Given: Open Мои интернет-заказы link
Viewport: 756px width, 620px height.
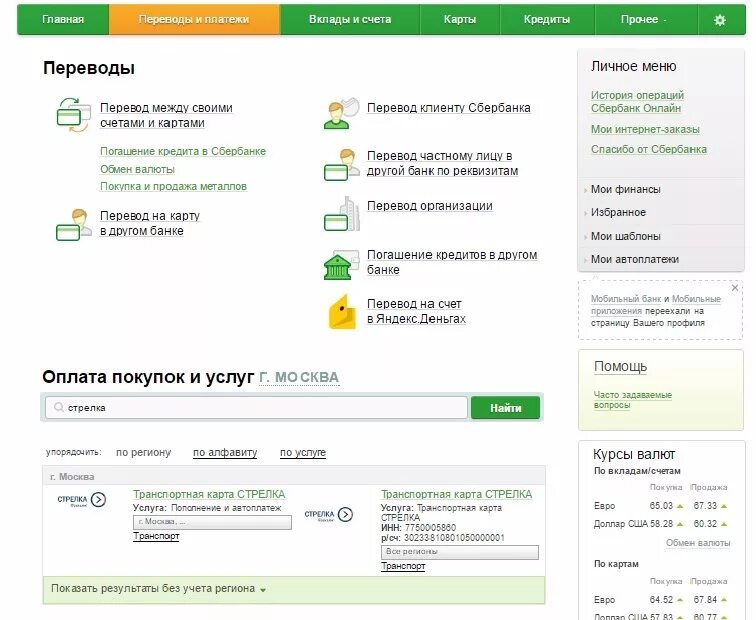Looking at the screenshot, I should (645, 129).
